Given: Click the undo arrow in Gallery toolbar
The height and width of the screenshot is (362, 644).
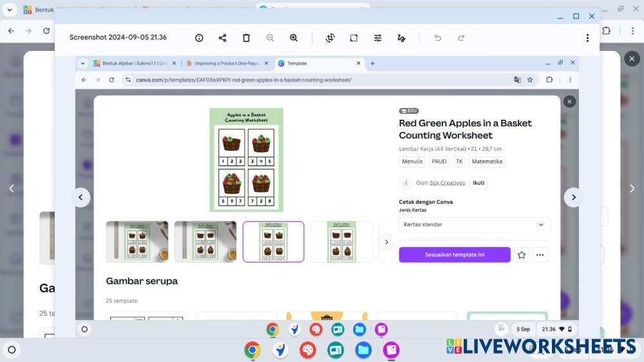Looking at the screenshot, I should 438,38.
